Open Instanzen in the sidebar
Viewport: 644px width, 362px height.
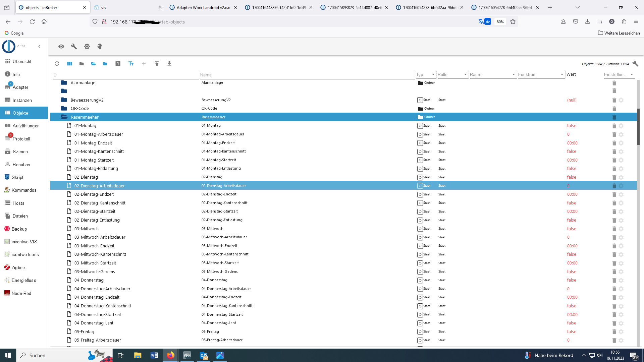[24, 100]
